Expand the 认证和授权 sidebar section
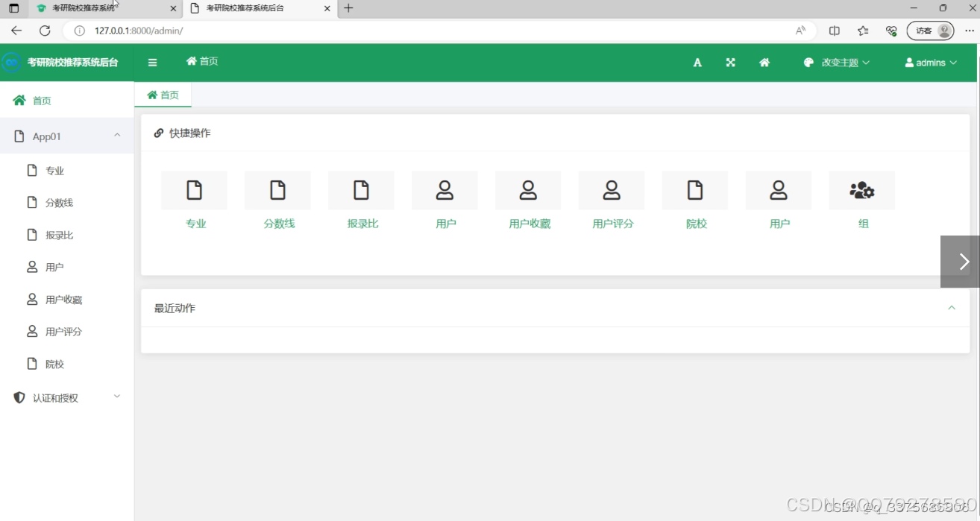This screenshot has width=980, height=521. point(67,398)
